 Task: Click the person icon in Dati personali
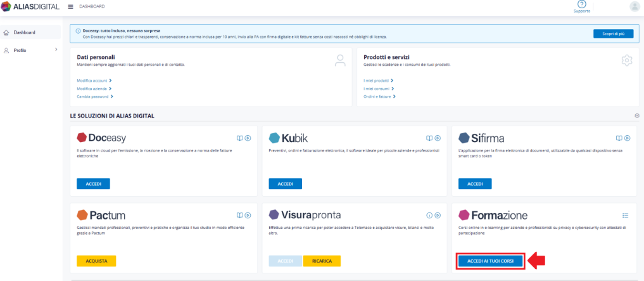click(340, 61)
